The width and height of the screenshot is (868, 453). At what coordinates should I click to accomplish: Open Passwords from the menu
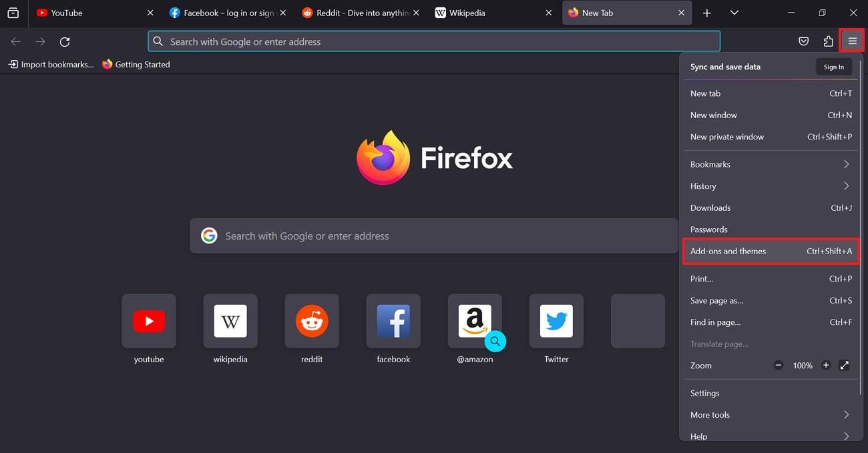click(771, 230)
